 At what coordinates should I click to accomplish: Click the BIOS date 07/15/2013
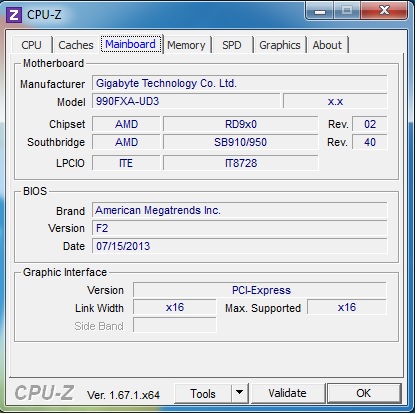(x=240, y=246)
